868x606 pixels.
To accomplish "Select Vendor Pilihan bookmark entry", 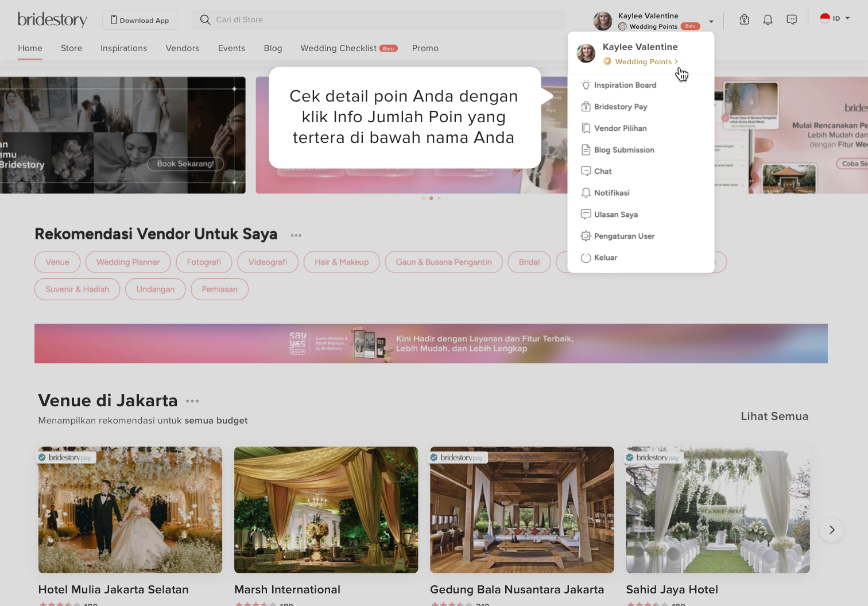I will [x=620, y=129].
